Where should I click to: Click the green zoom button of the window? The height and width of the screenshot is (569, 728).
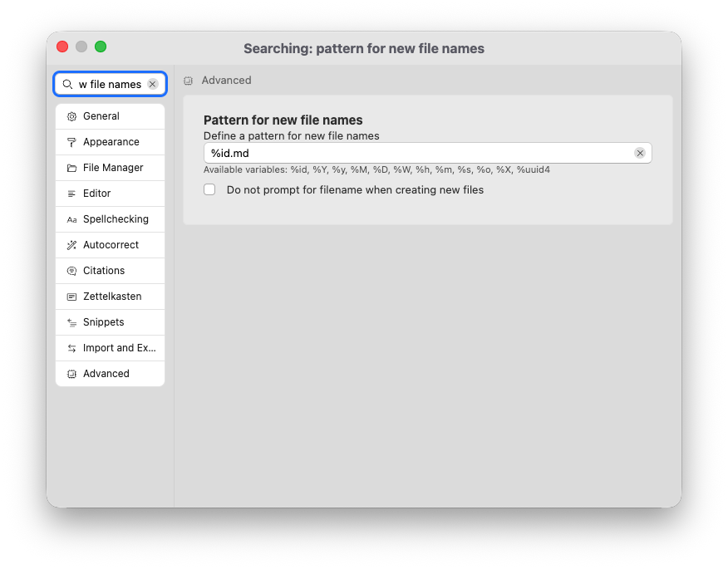tap(101, 47)
